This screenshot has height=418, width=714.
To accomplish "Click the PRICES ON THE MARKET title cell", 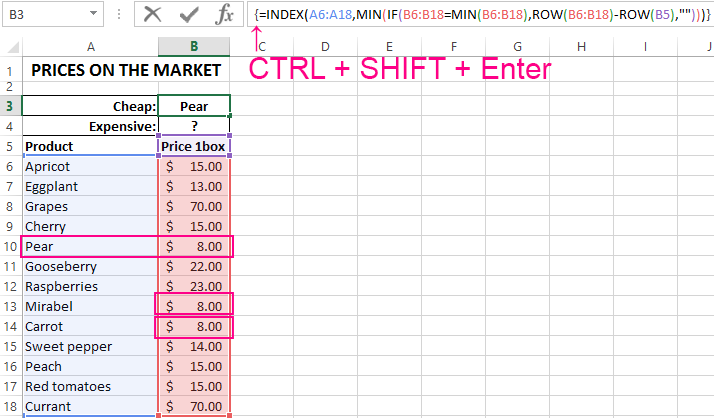I will (x=125, y=70).
